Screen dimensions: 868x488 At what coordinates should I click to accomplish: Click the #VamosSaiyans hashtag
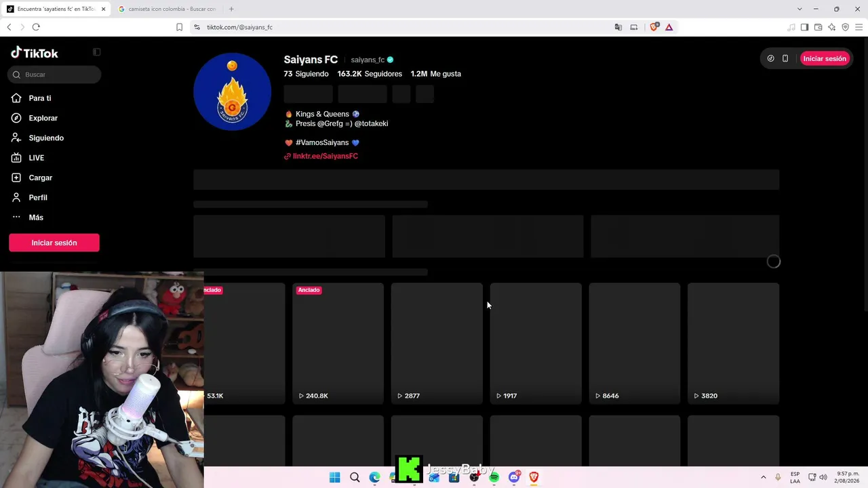coord(322,143)
